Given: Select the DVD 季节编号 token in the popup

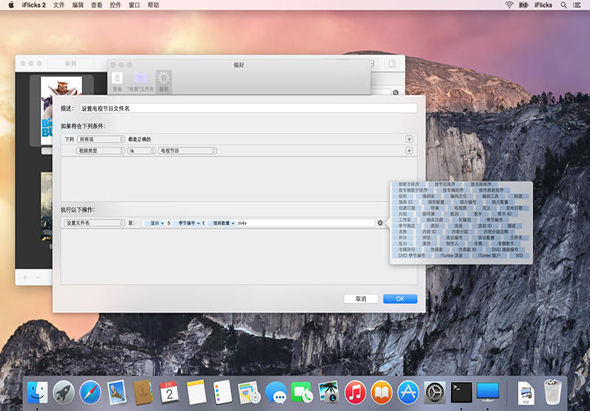Looking at the screenshot, I should pos(412,256).
